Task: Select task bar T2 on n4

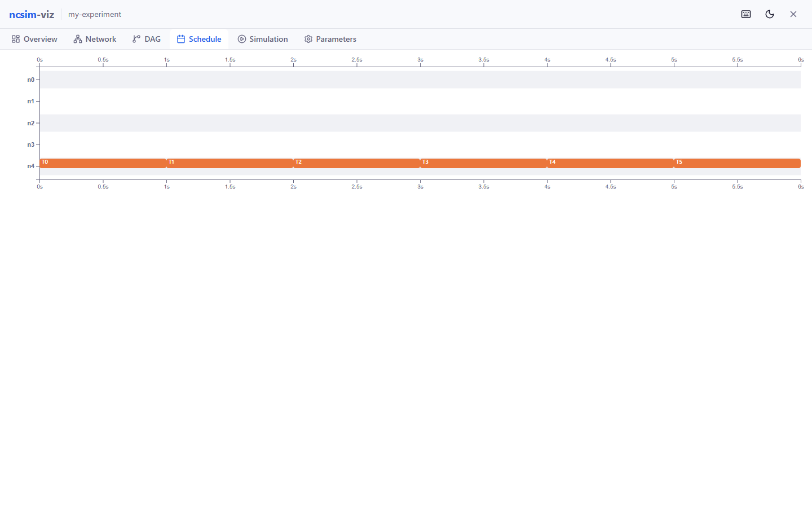Action: point(356,163)
